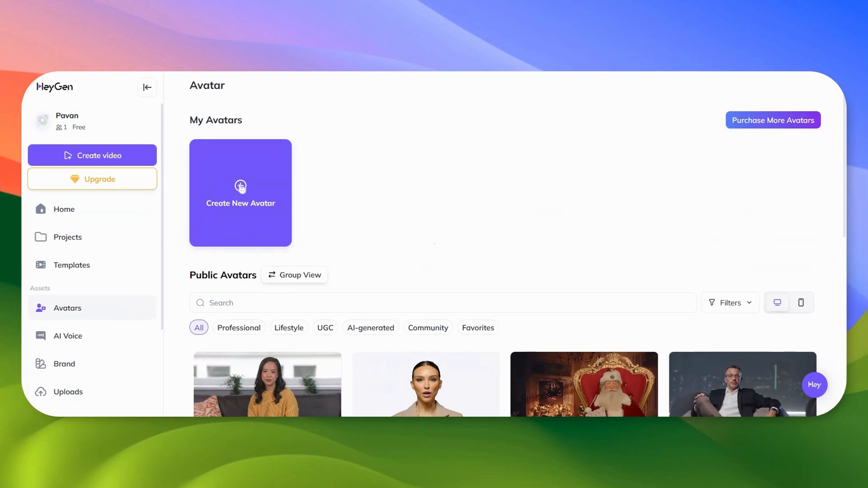Click the Upgrade button
The height and width of the screenshot is (488, 868).
[x=92, y=179]
